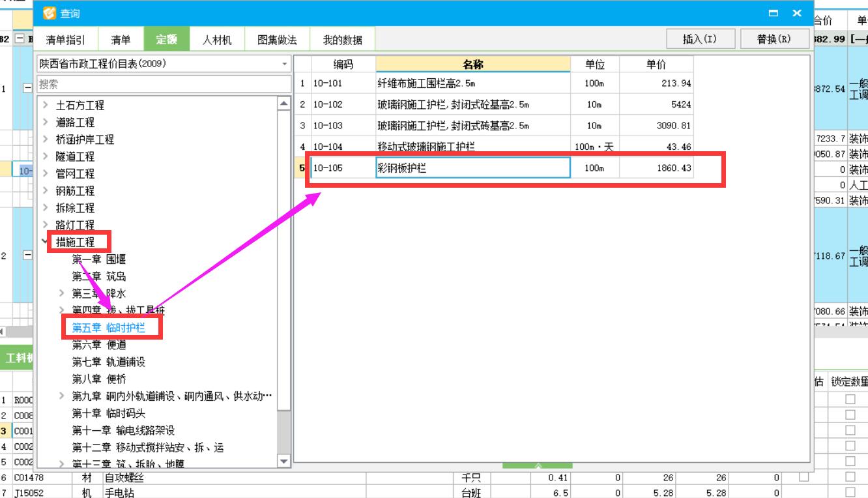This screenshot has width=868, height=498.
Task: Close the 查询 dialog
Action: coord(797,13)
